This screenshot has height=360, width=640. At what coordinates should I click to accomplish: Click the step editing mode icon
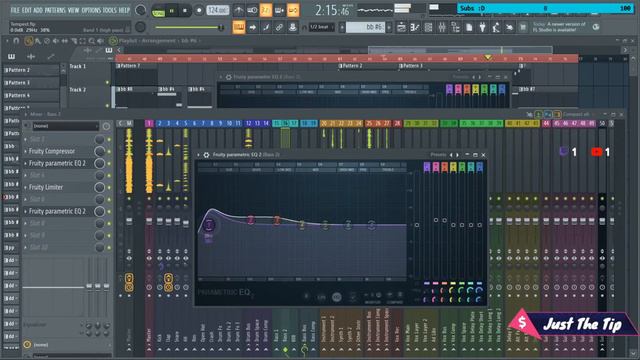pyautogui.click(x=266, y=27)
